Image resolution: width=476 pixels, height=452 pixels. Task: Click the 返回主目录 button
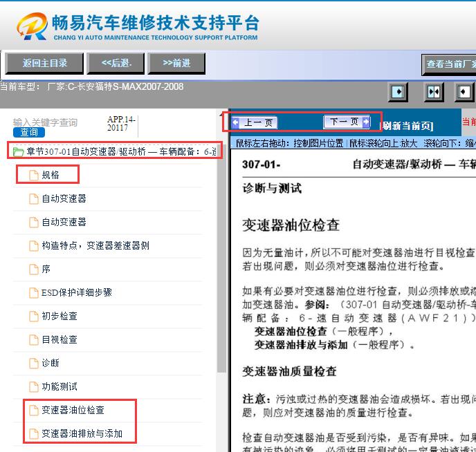(44, 64)
